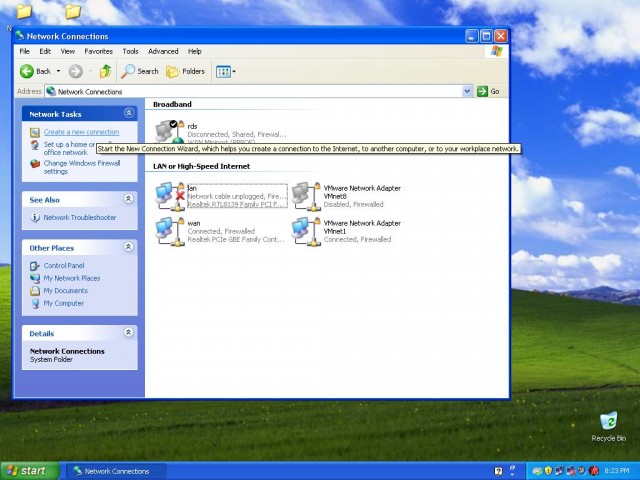Open the Tools menu
Viewport: 640px width, 480px height.
click(x=130, y=51)
